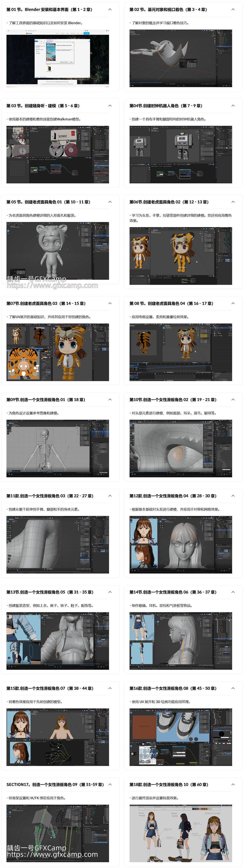The width and height of the screenshot is (244, 868).
Task: Collapse section 12 女性滑板角色 04 chevron
Action: point(233,496)
